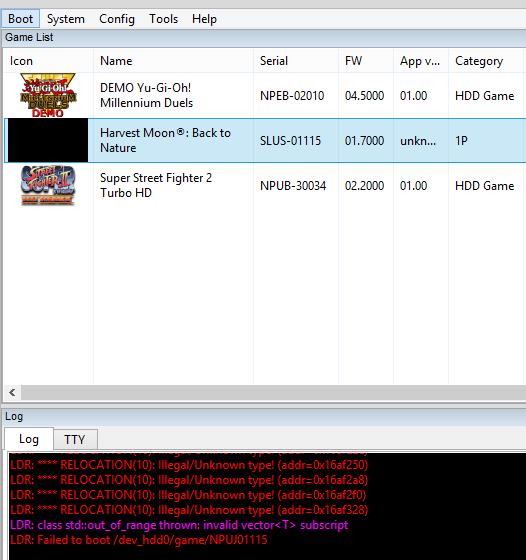Select the Yu-Gi-Oh! Millennium Duels demo icon
The width and height of the screenshot is (526, 560).
[x=48, y=95]
